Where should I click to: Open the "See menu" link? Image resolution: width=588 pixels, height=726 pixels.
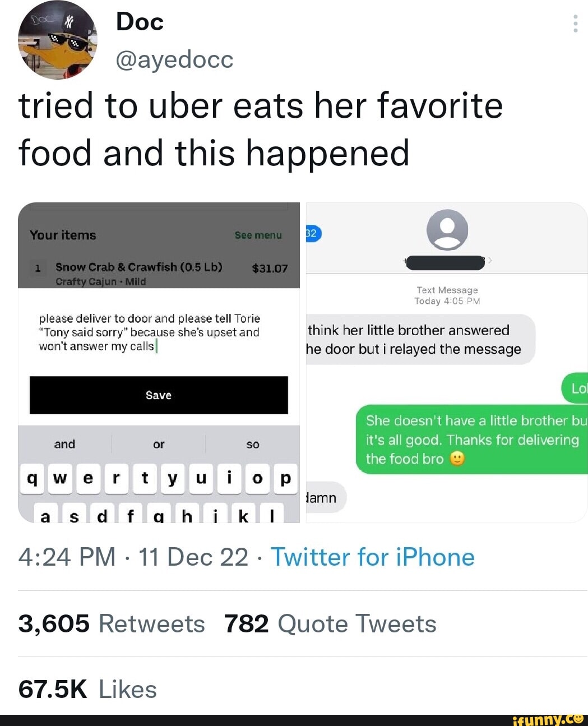(x=258, y=235)
